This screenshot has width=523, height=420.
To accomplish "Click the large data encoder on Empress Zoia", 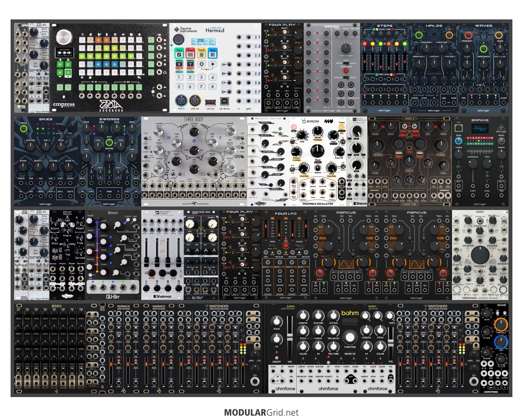I will pyautogui.click(x=64, y=36).
